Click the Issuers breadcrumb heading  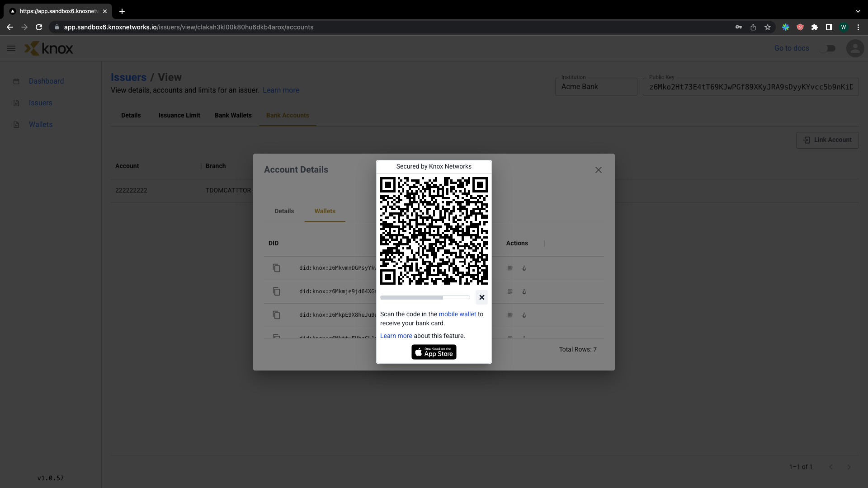[128, 77]
